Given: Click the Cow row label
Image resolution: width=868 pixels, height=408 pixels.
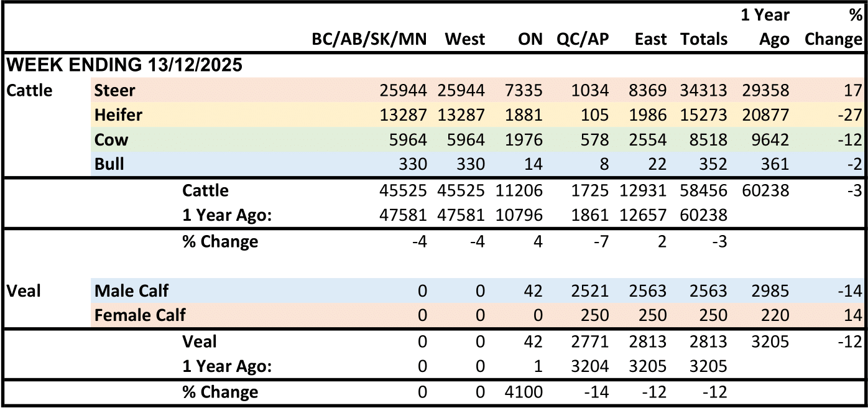Looking at the screenshot, I should (x=111, y=140).
